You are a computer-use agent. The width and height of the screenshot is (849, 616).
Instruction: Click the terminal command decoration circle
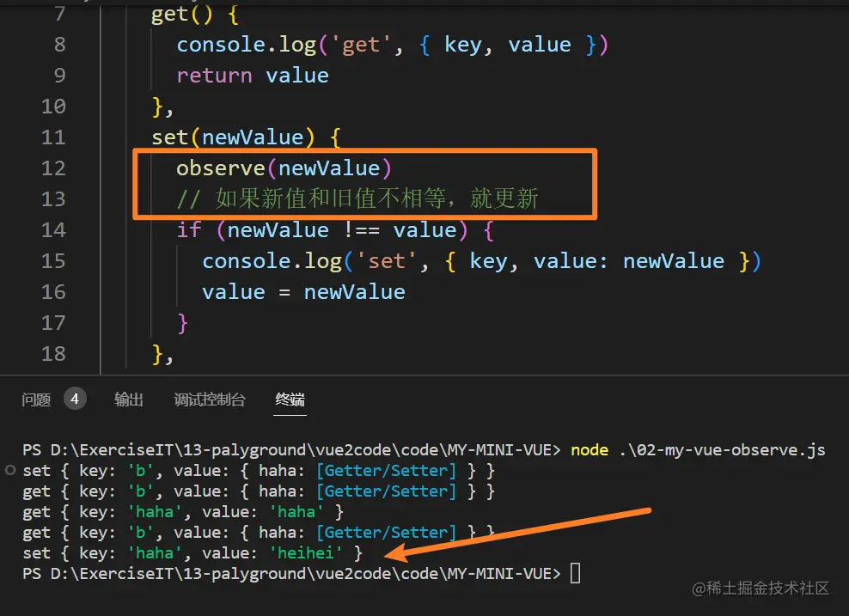(x=9, y=470)
